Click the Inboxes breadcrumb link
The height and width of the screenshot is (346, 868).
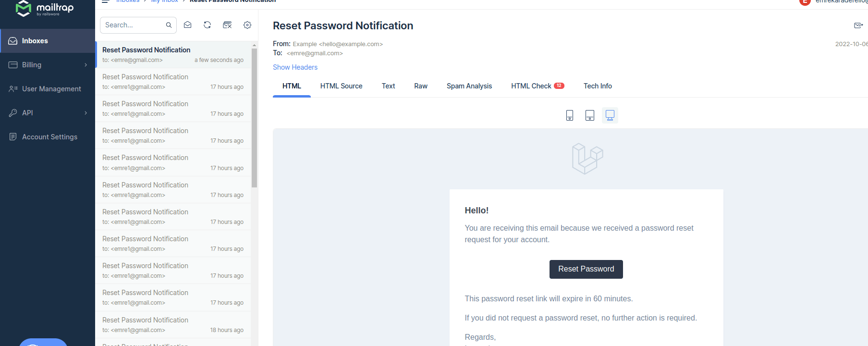(128, 1)
